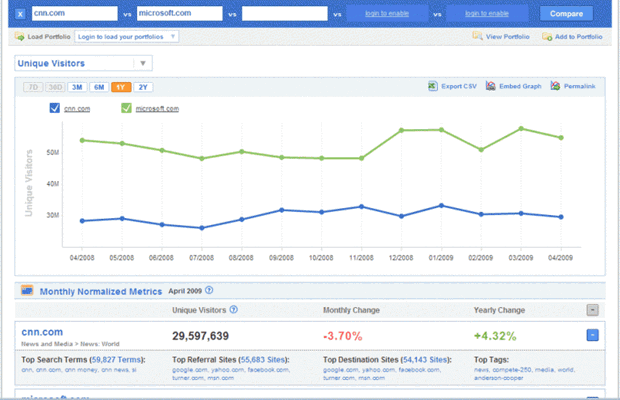Click the 55,683 Sites referral link
Image resolution: width=620 pixels, height=400 pixels.
(263, 360)
